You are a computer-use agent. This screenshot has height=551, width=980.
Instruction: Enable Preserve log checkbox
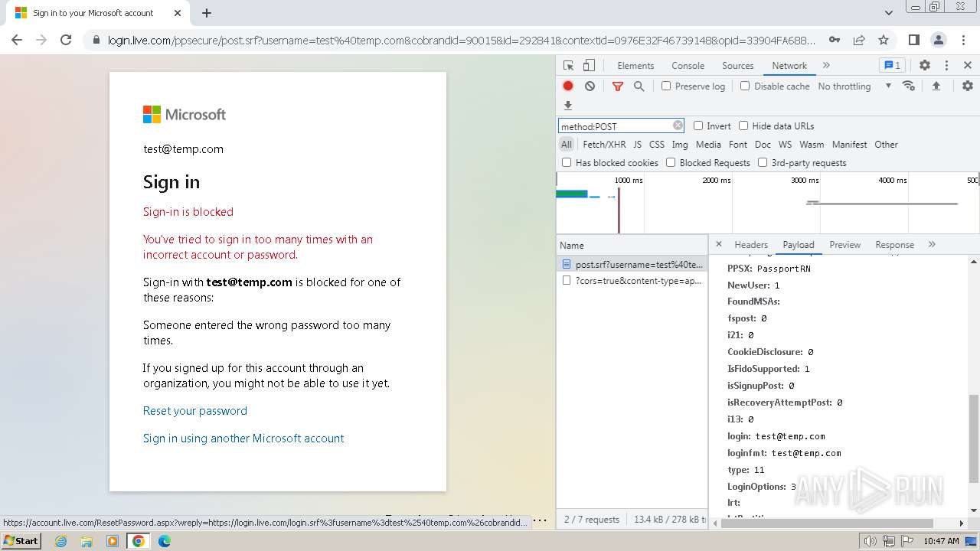click(x=666, y=86)
